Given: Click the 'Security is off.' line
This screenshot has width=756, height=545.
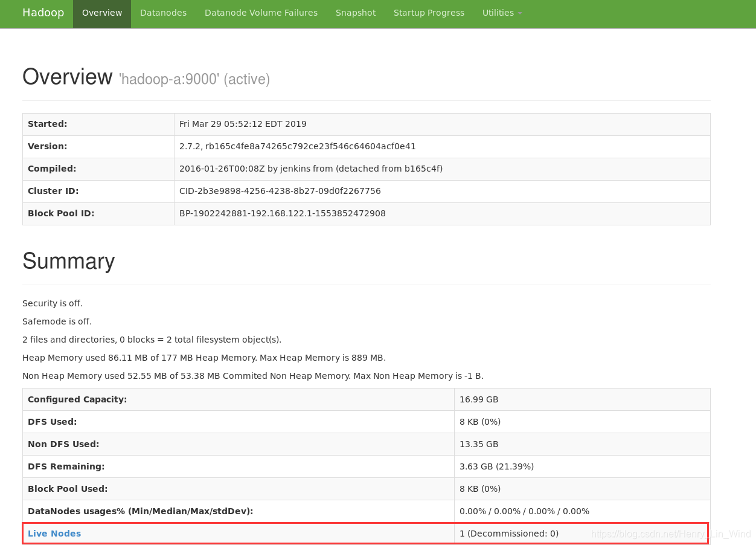Looking at the screenshot, I should click(53, 303).
